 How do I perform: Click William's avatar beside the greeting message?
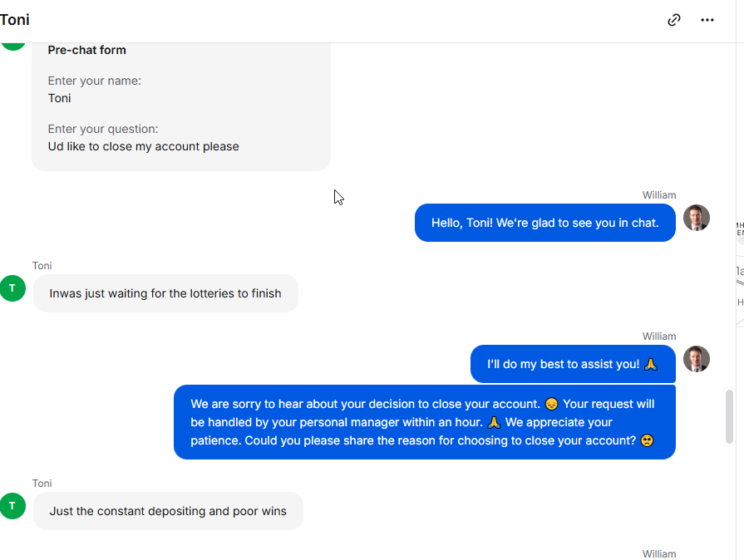[696, 218]
